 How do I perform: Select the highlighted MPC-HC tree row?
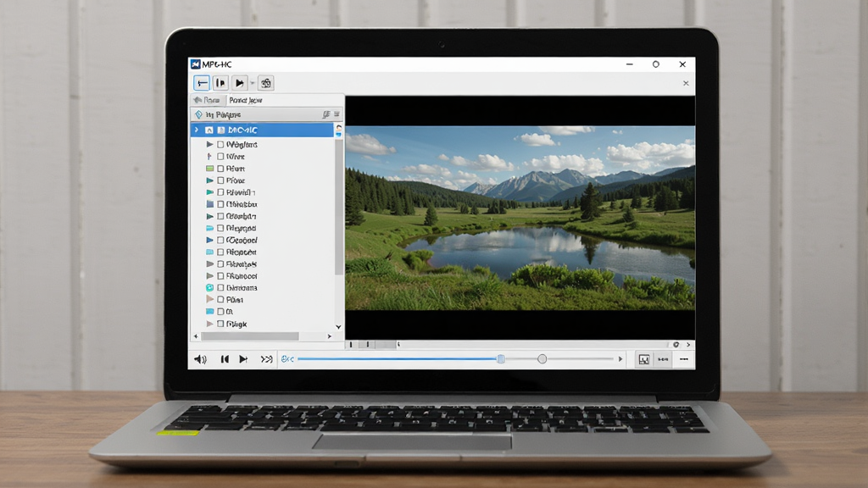click(x=262, y=130)
